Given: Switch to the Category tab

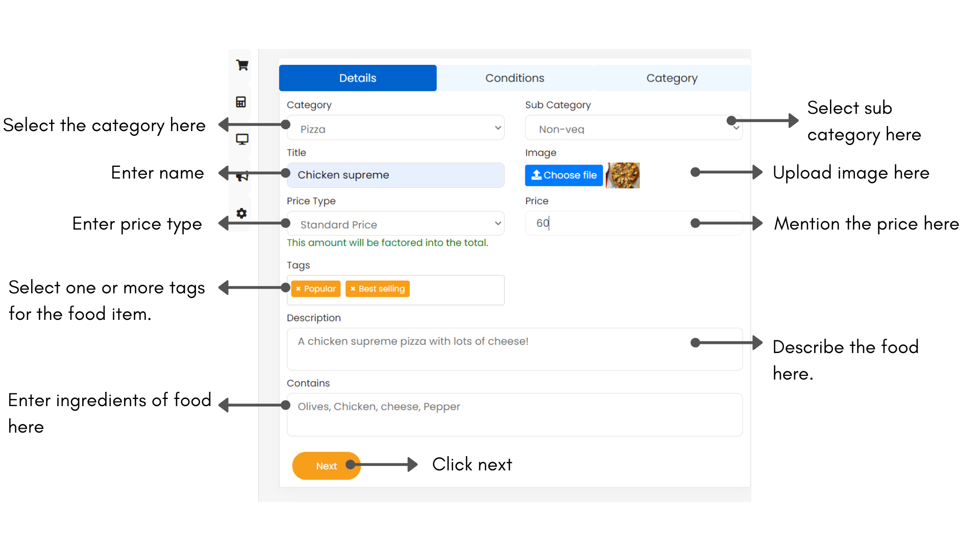Looking at the screenshot, I should 671,78.
